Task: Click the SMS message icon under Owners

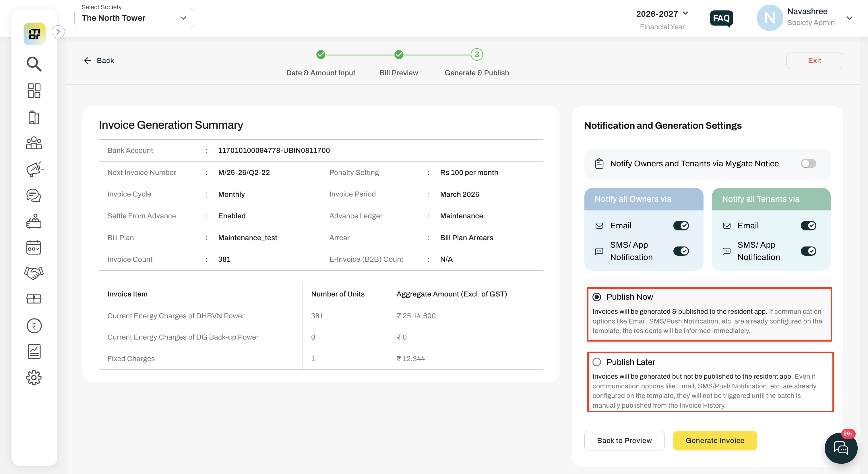Action: pos(599,251)
